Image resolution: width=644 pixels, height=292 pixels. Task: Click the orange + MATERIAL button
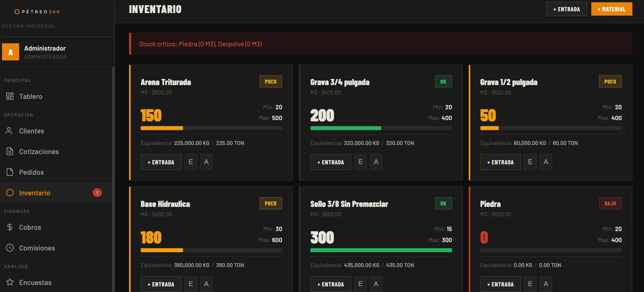612,9
